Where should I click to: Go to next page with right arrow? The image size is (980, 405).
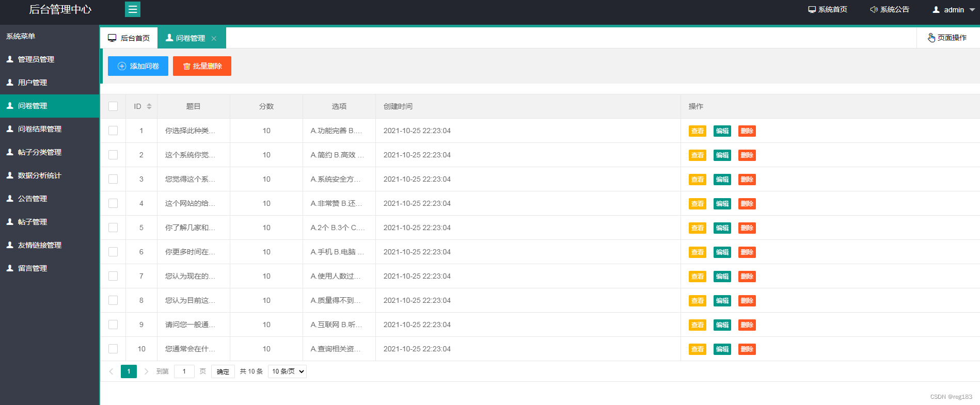[146, 371]
